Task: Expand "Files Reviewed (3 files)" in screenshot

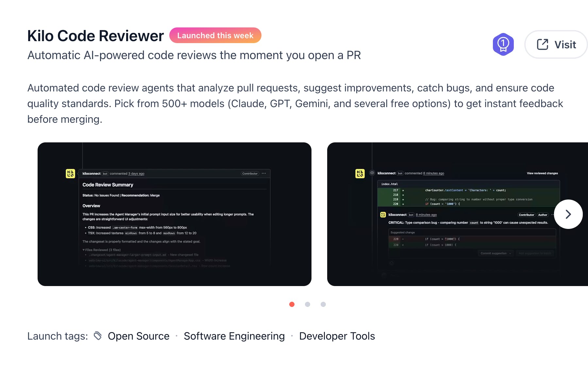Action: coord(102,250)
